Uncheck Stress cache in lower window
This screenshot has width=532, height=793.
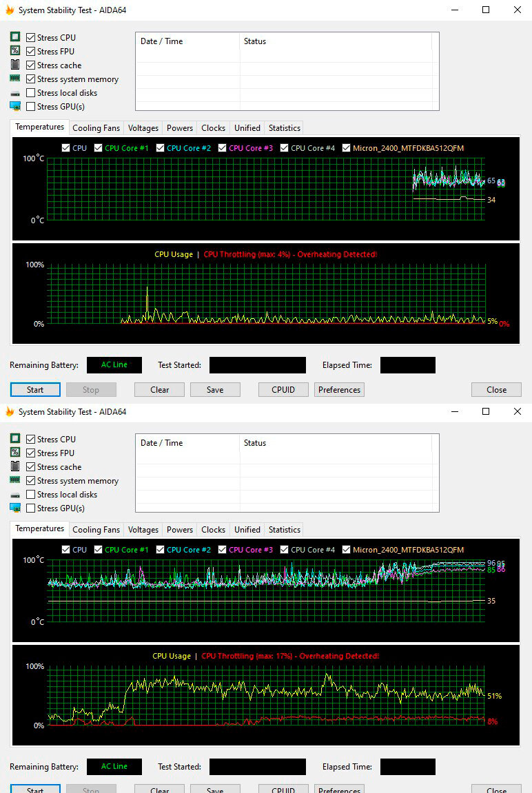point(31,467)
